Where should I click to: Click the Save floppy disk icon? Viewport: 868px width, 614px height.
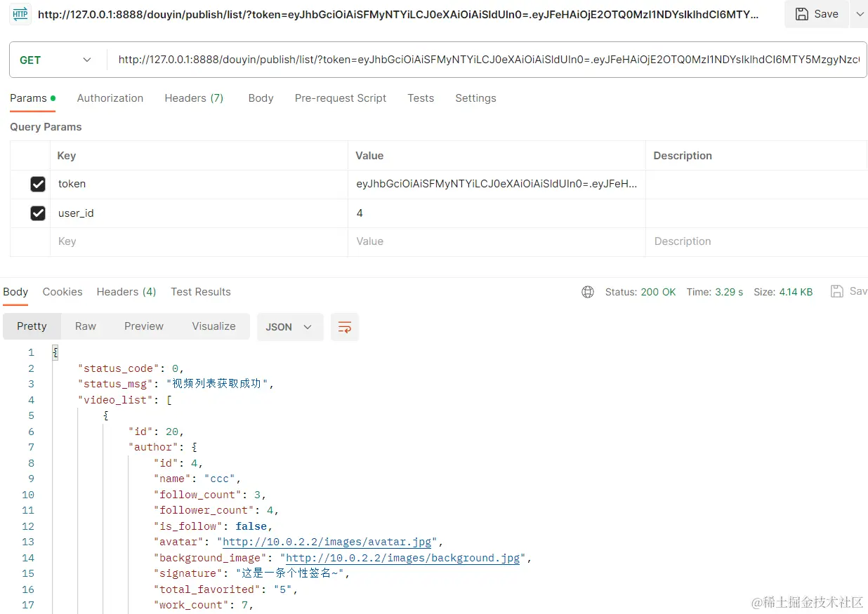coord(801,14)
